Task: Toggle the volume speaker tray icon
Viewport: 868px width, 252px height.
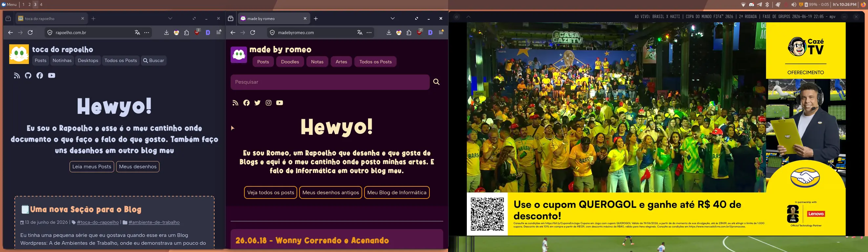Action: 794,5
